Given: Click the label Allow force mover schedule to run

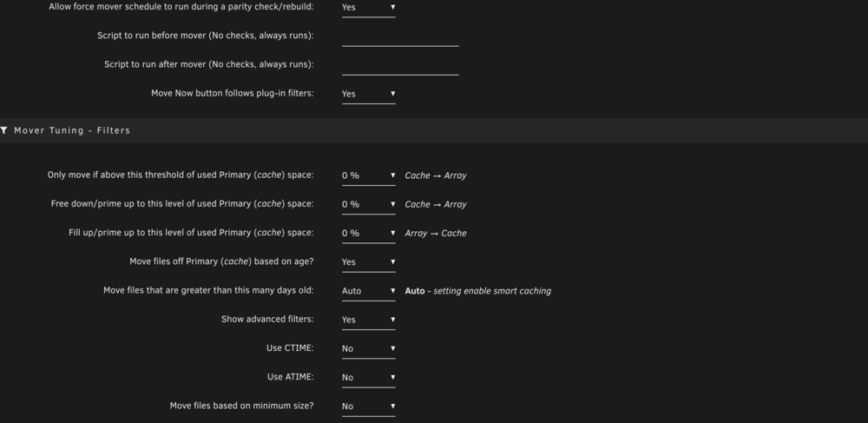Looking at the screenshot, I should click(181, 7).
